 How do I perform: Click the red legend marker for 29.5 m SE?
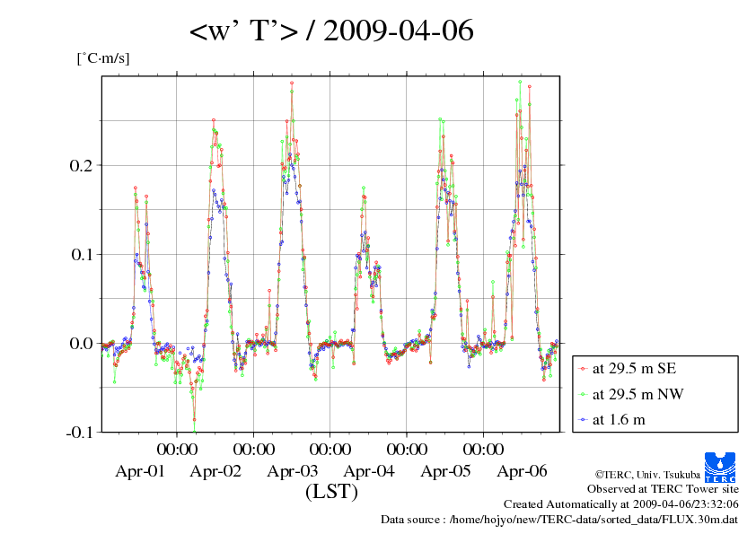(x=583, y=369)
